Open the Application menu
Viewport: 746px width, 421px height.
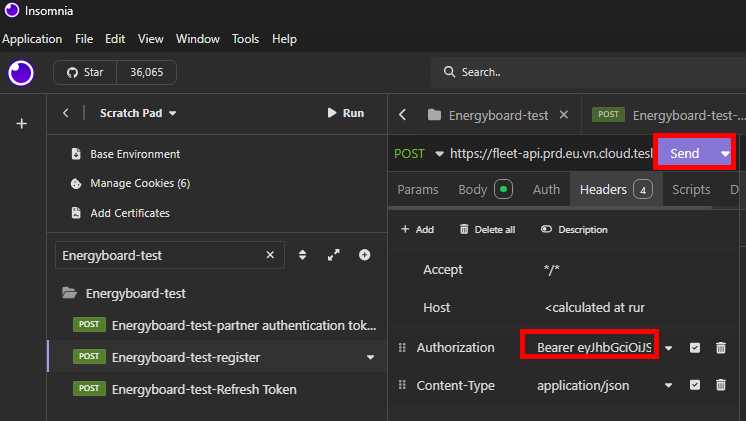(32, 39)
